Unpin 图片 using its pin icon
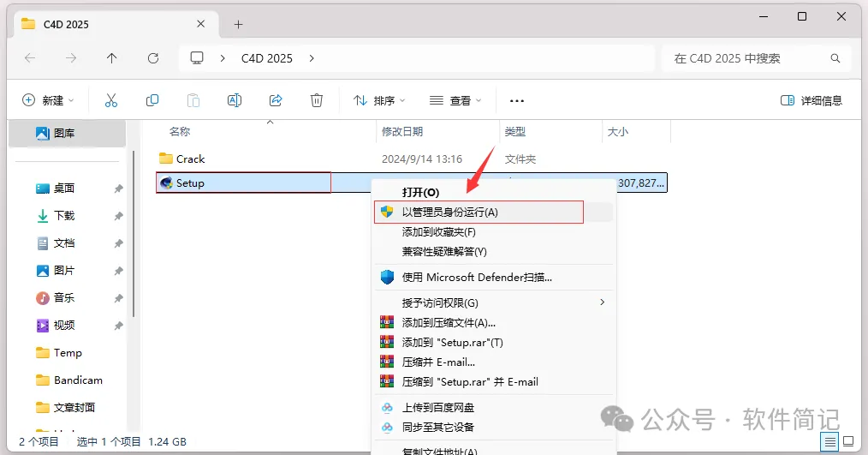This screenshot has width=868, height=455. coord(118,271)
